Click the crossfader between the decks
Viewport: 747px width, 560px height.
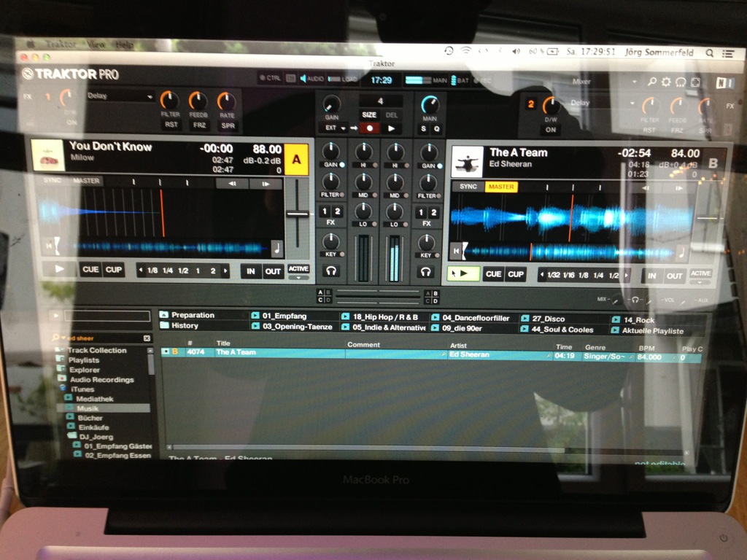pos(378,296)
